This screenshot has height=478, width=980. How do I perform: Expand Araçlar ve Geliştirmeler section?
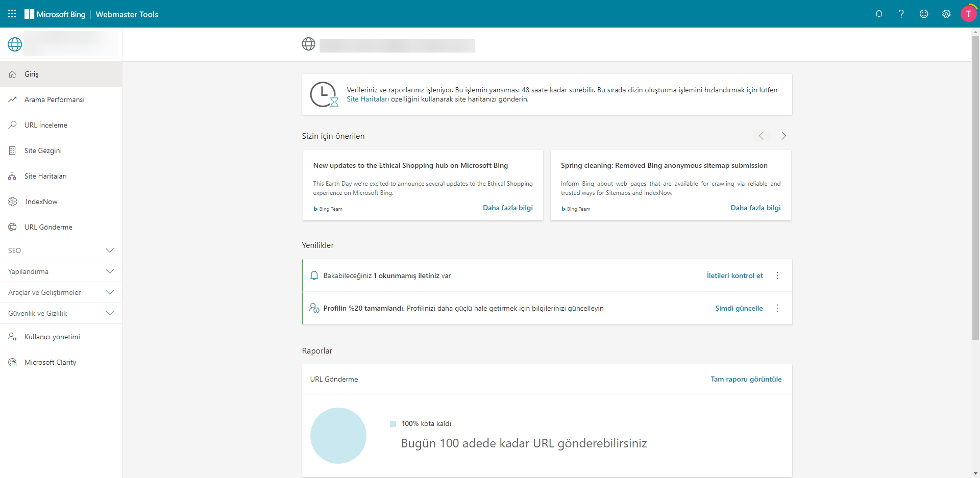61,292
